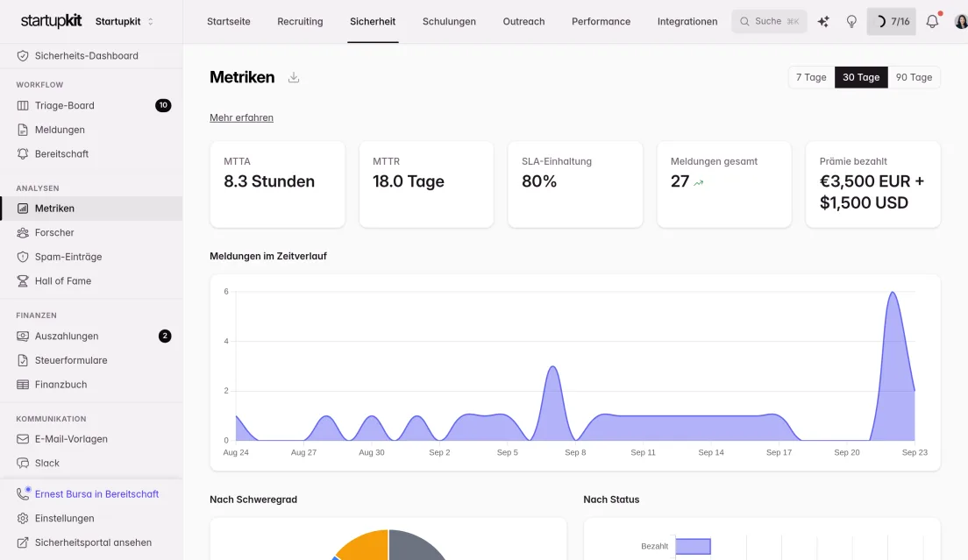Click the MTTA 8.3 Stunden card
The image size is (968, 560).
click(277, 184)
